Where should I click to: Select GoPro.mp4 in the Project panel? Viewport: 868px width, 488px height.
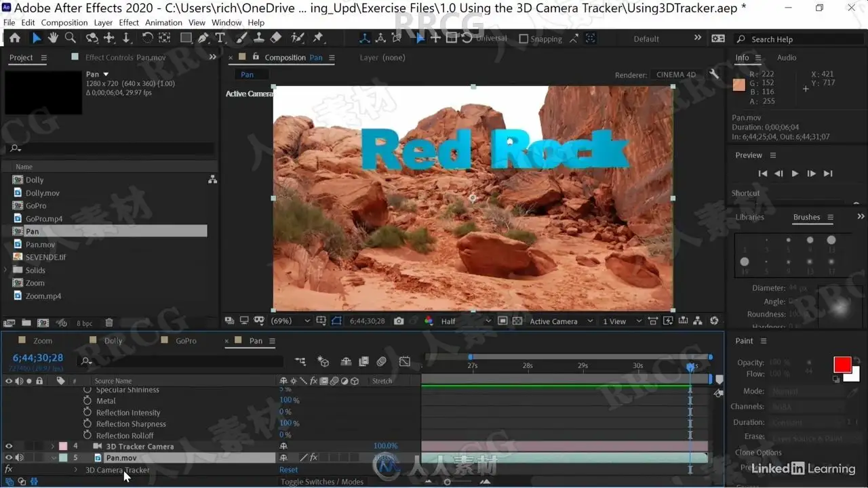tap(44, 219)
